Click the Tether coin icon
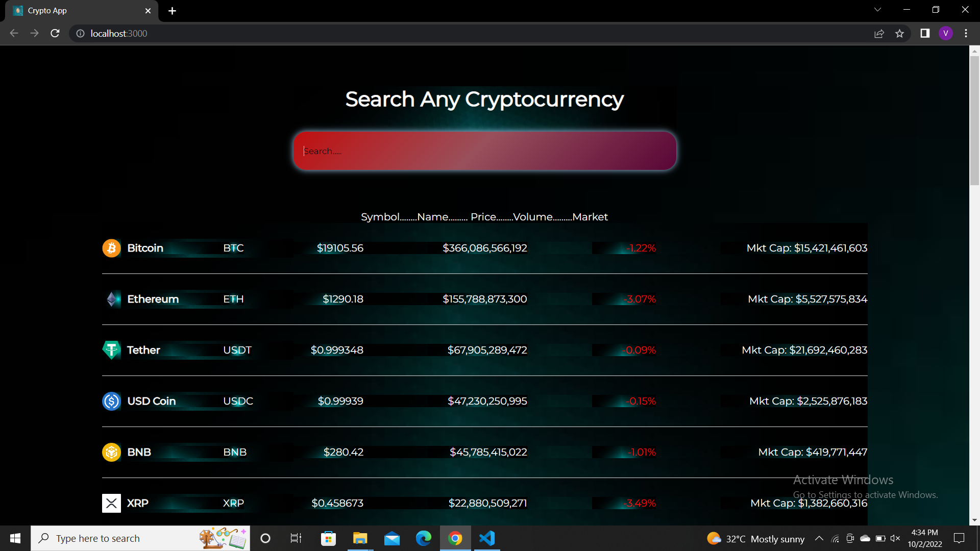 tap(111, 350)
